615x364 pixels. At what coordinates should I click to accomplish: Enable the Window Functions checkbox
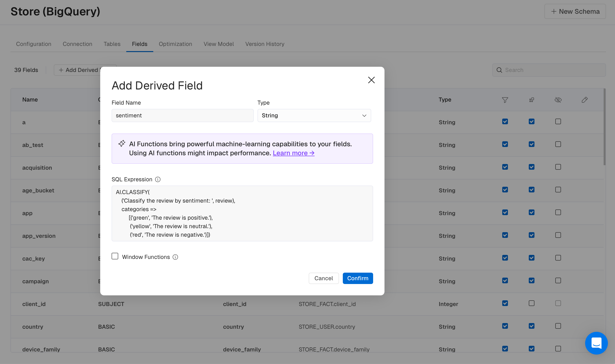(115, 256)
